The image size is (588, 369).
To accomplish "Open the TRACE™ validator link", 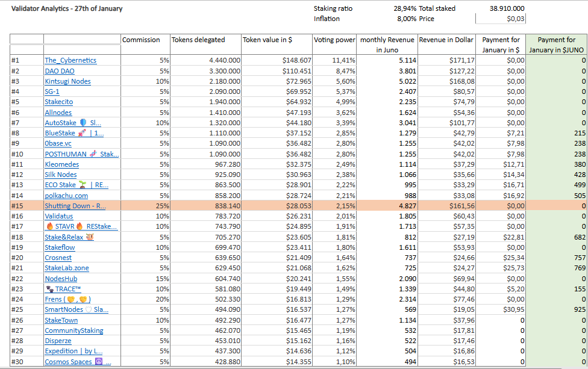I will tap(63, 289).
